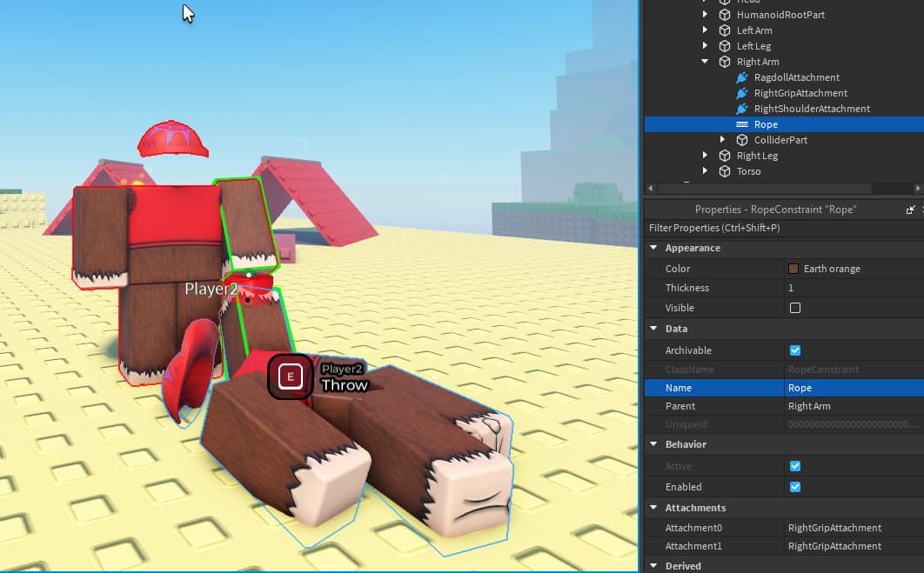Click the RightShoulderAttachment icon
Screen dimensions: 924x573
click(742, 109)
